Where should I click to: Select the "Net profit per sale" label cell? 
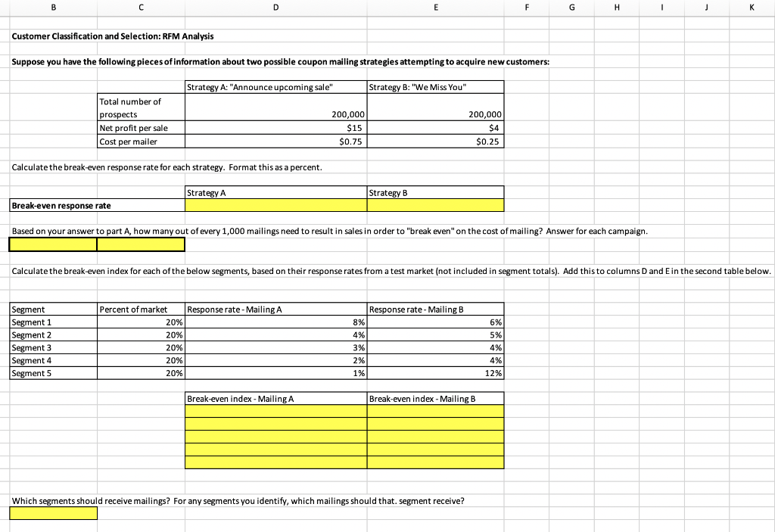tap(140, 128)
